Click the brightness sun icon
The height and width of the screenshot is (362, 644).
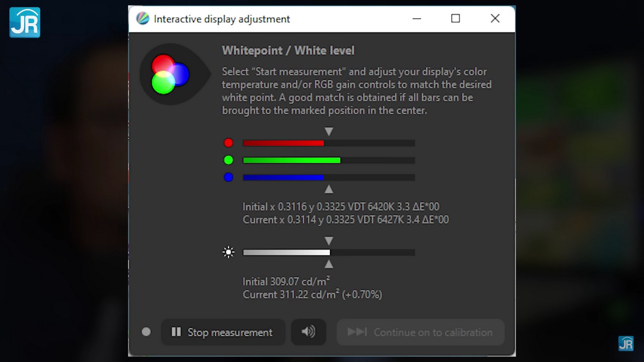point(228,252)
